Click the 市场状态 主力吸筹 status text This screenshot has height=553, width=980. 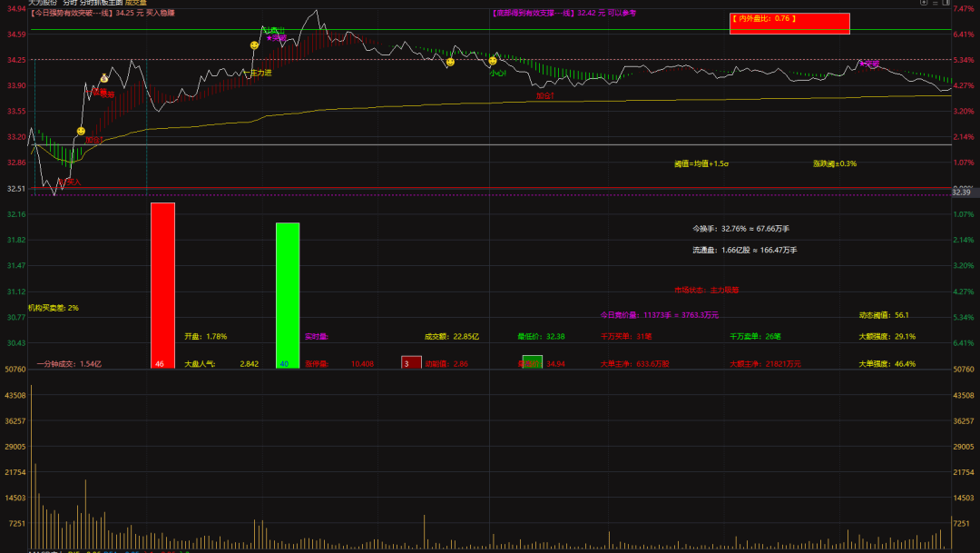point(706,291)
